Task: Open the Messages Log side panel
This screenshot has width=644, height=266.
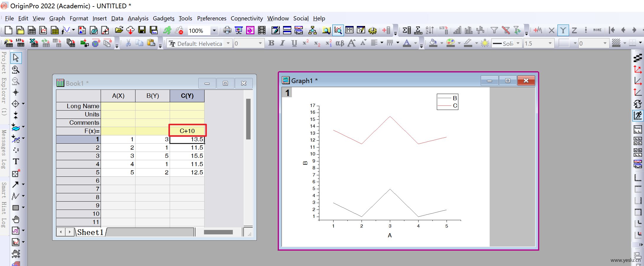Action: (x=4, y=149)
